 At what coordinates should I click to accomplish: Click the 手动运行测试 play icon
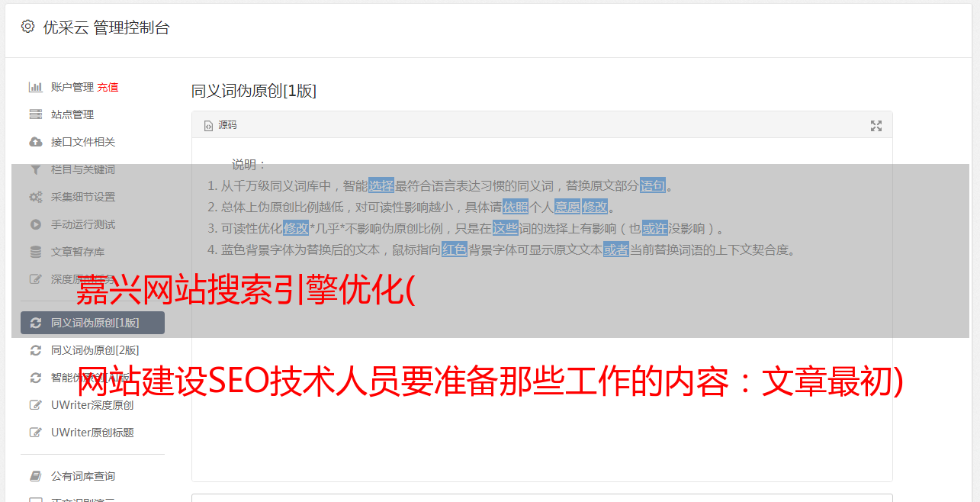pyautogui.click(x=35, y=224)
